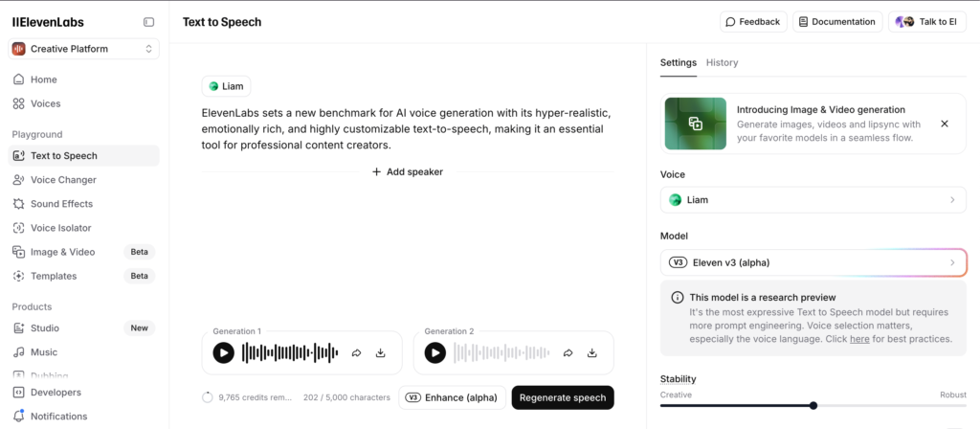Click Add speaker
The image size is (980, 429).
pyautogui.click(x=408, y=172)
